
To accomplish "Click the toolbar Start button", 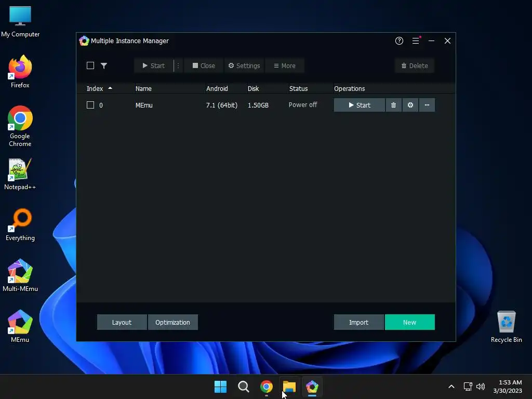I will (154, 66).
